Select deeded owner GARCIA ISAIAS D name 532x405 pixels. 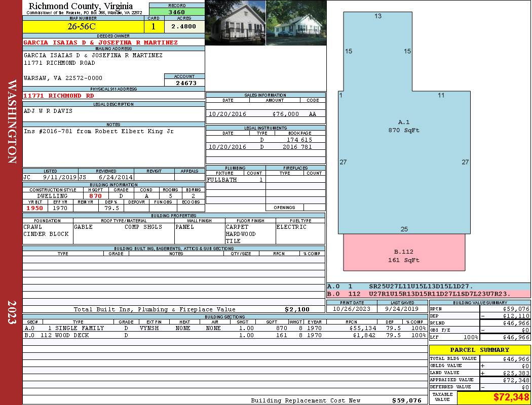[101, 43]
